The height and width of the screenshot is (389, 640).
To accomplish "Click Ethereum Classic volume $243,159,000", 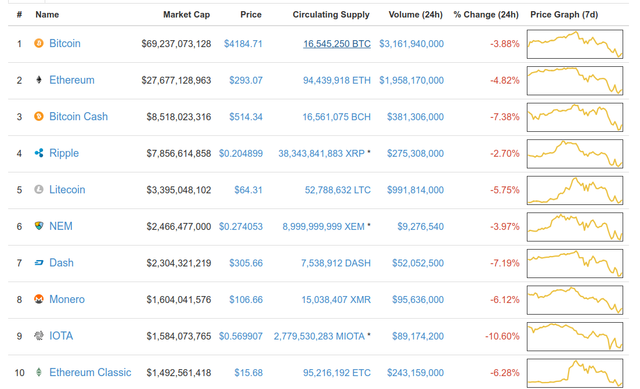I will (416, 373).
